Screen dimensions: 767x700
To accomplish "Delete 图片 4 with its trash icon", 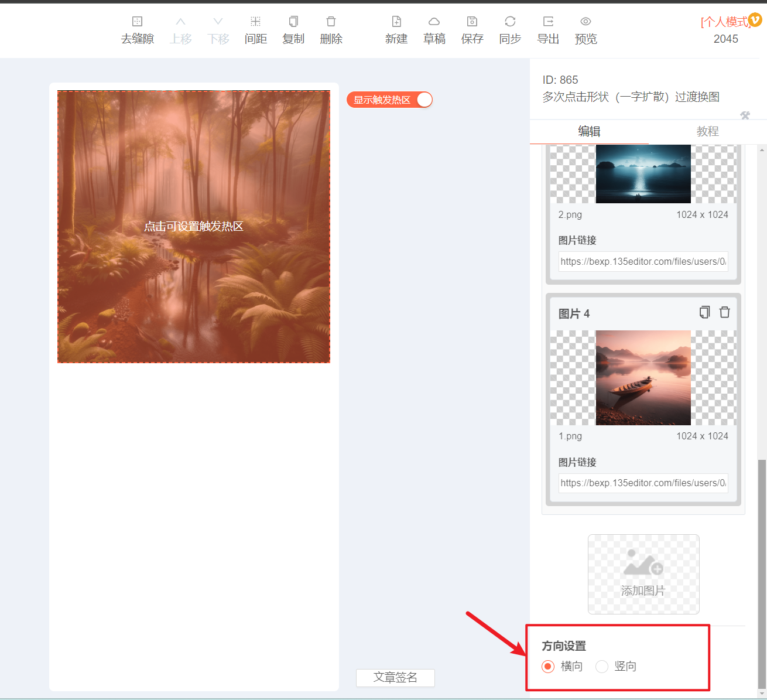I will (724, 312).
